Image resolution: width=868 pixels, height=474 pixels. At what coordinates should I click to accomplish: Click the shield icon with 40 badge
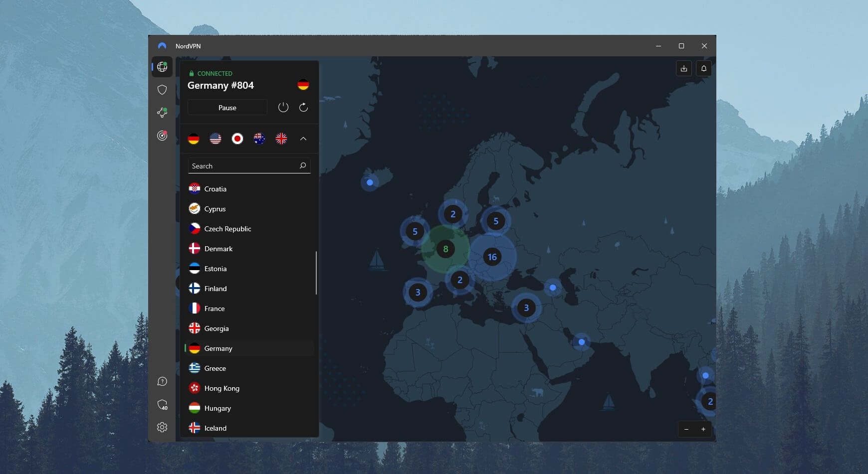pyautogui.click(x=162, y=404)
